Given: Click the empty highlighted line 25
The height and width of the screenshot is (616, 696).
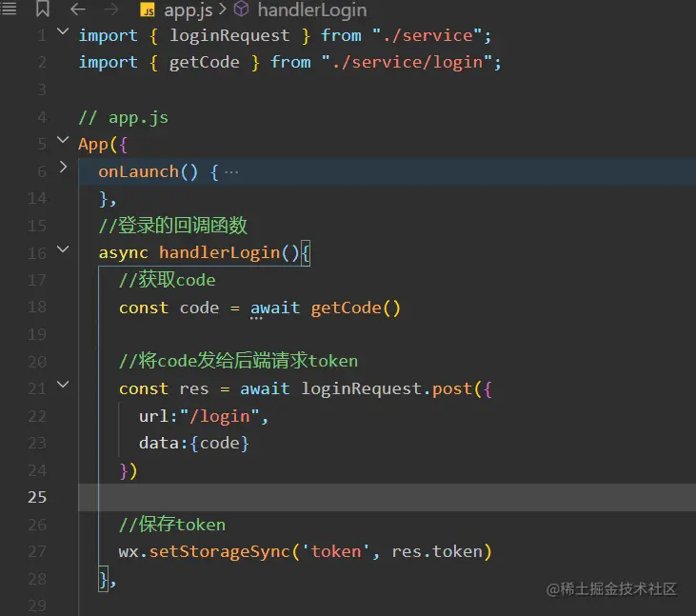Looking at the screenshot, I should [388, 497].
